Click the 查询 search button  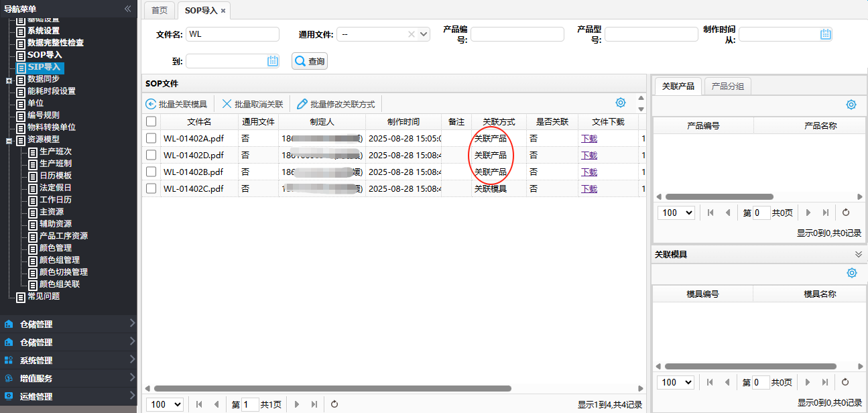tap(310, 61)
